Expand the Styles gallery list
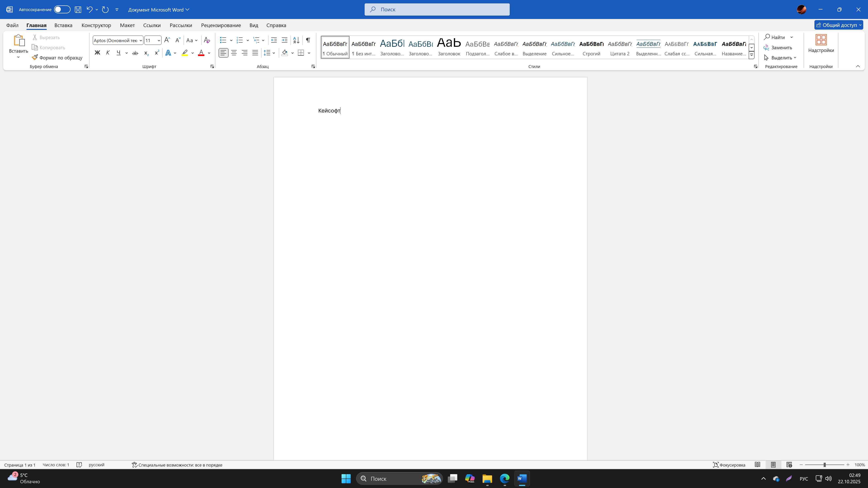The image size is (868, 488). (x=751, y=55)
